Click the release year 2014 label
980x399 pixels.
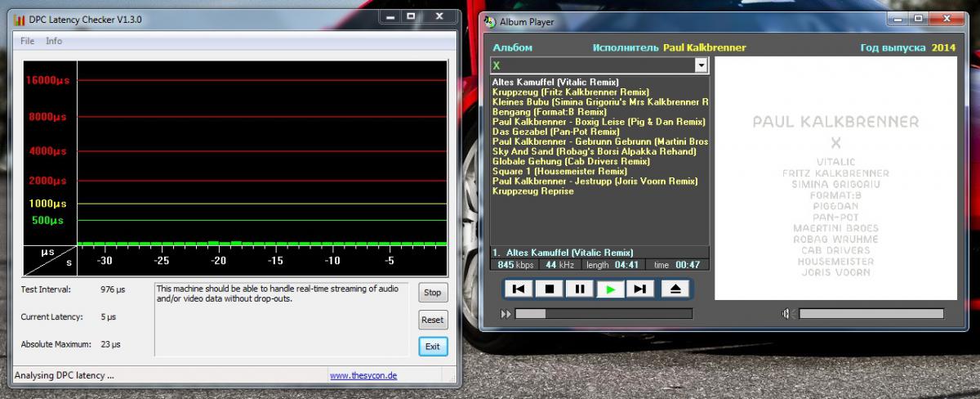click(x=943, y=47)
